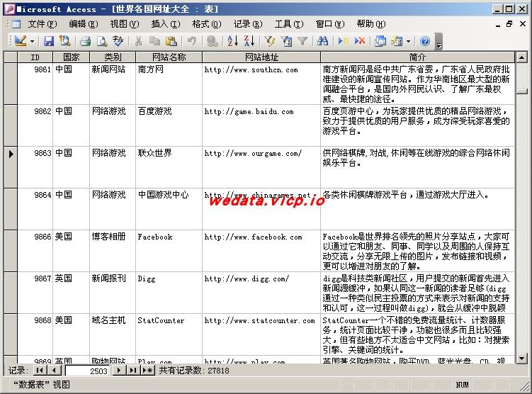This screenshot has width=532, height=394.
Task: Click the Apply Filter funnel icon
Action: point(302,41)
